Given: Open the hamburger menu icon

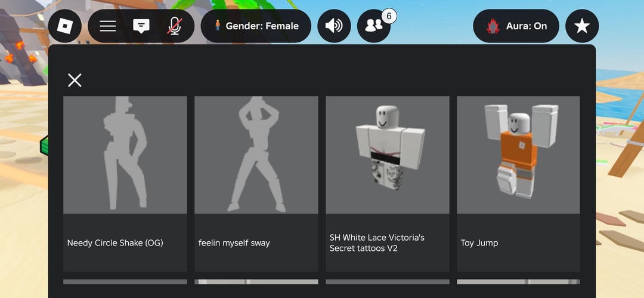Looking at the screenshot, I should tap(107, 26).
